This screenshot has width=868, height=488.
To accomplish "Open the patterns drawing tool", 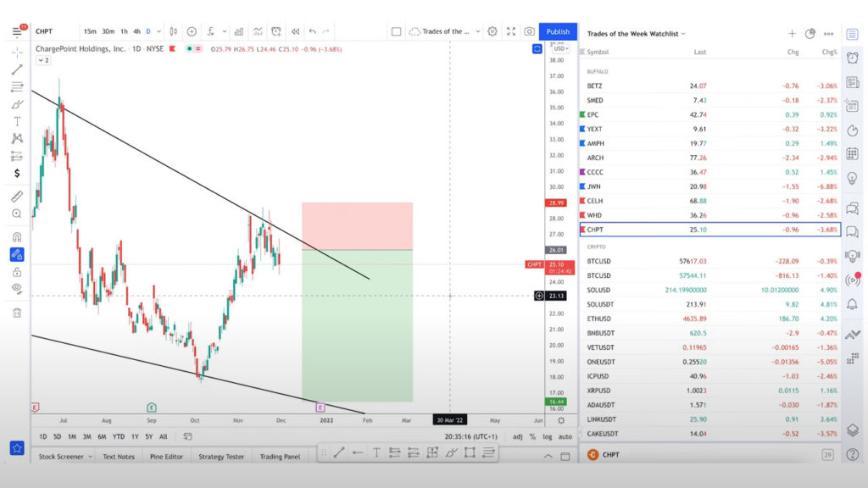I will pos(17,138).
